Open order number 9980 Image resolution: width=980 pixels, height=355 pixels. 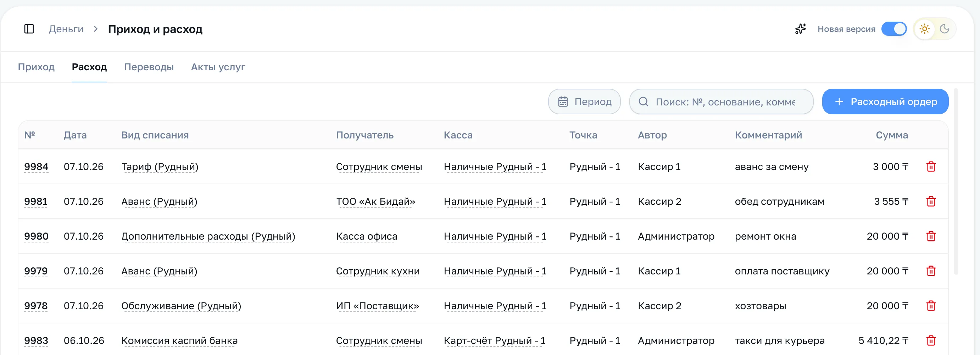click(x=36, y=236)
